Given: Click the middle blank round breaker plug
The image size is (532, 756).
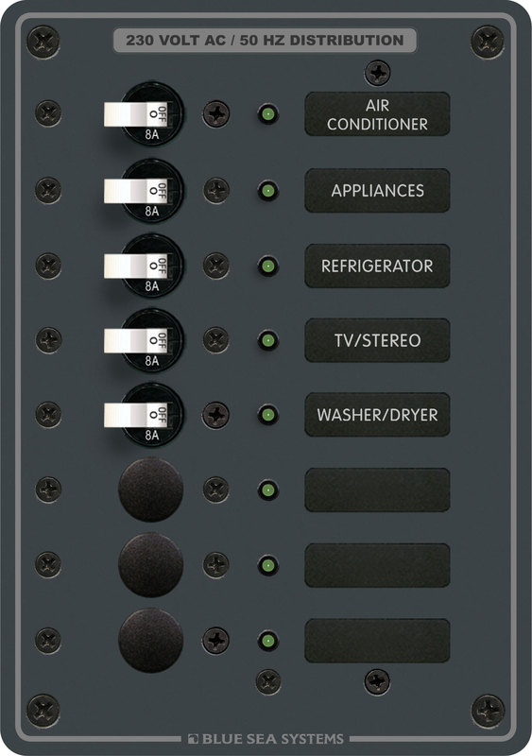Looking at the screenshot, I should click(151, 565).
